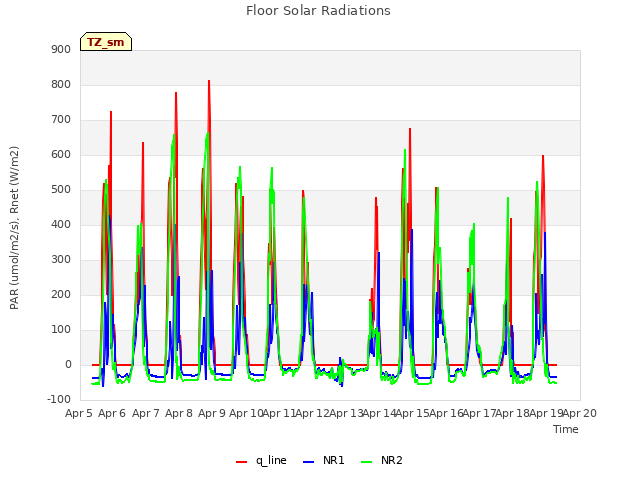Click the 300 y-axis tick label

(61, 260)
